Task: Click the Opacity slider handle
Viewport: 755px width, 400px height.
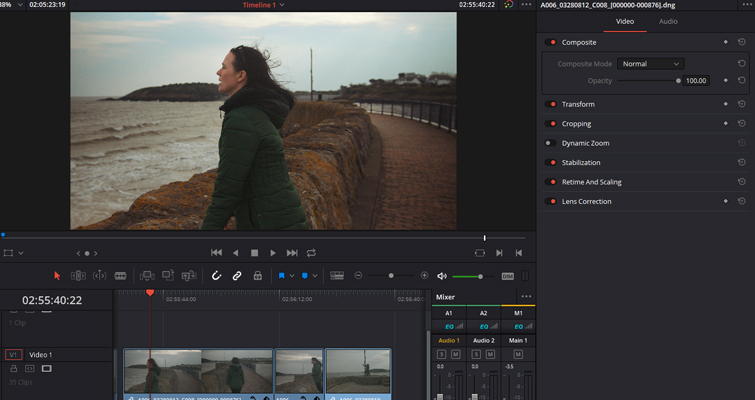Action: point(678,80)
